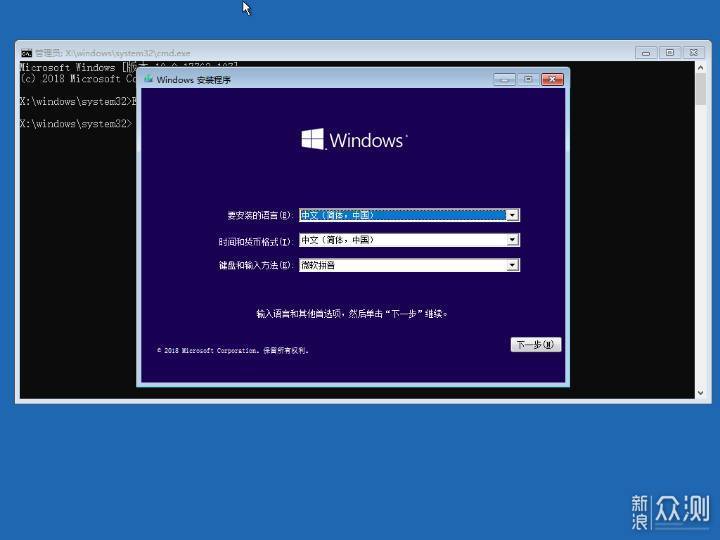Close the cmd.exe command prompt window
The width and height of the screenshot is (720, 540).
click(x=694, y=53)
